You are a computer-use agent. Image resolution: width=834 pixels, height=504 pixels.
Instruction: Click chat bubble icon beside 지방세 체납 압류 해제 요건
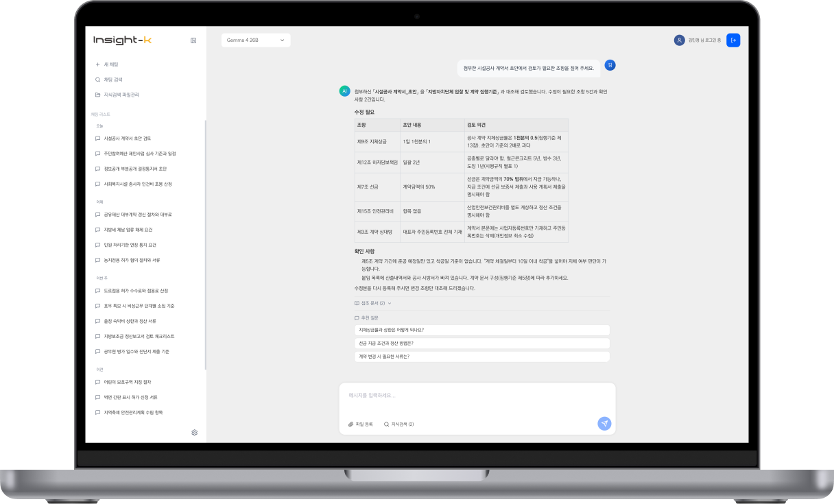(x=97, y=230)
